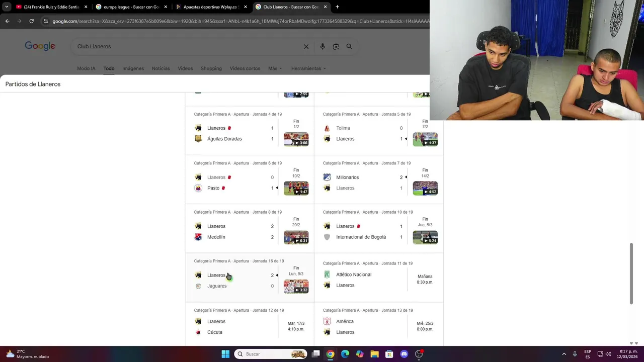Click Internacional de Bogotá team name
The width and height of the screenshot is (644, 362).
(x=361, y=237)
